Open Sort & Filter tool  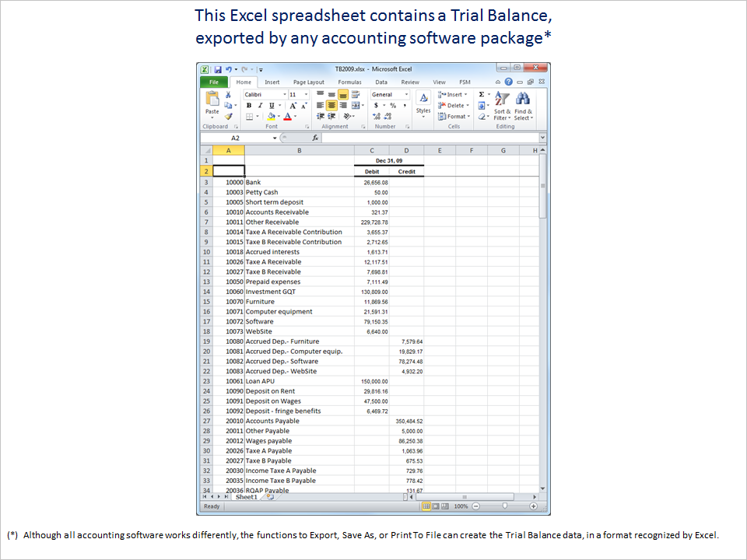pos(502,105)
